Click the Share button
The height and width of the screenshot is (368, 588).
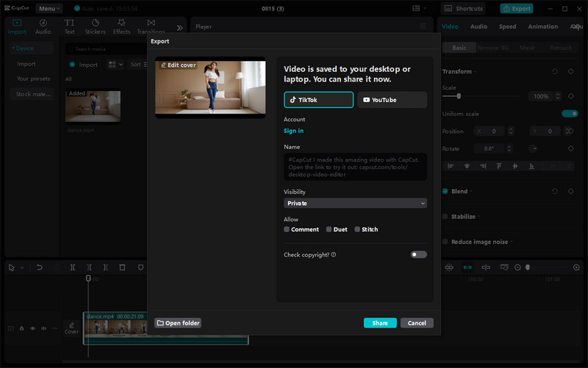380,323
